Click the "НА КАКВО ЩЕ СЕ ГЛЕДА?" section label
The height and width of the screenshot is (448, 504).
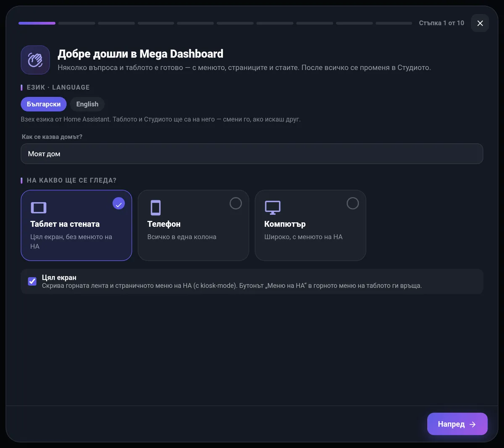71,181
